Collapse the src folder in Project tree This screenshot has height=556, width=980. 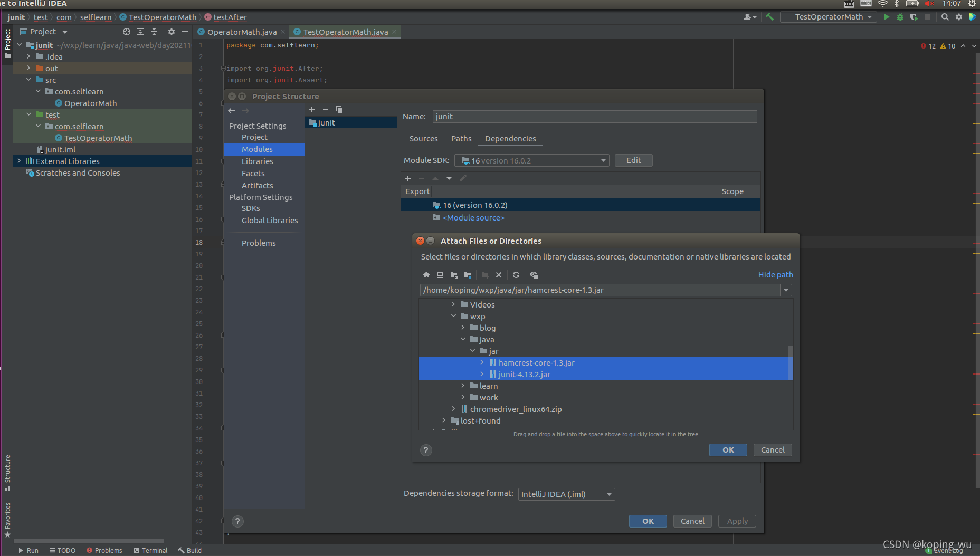(x=28, y=80)
